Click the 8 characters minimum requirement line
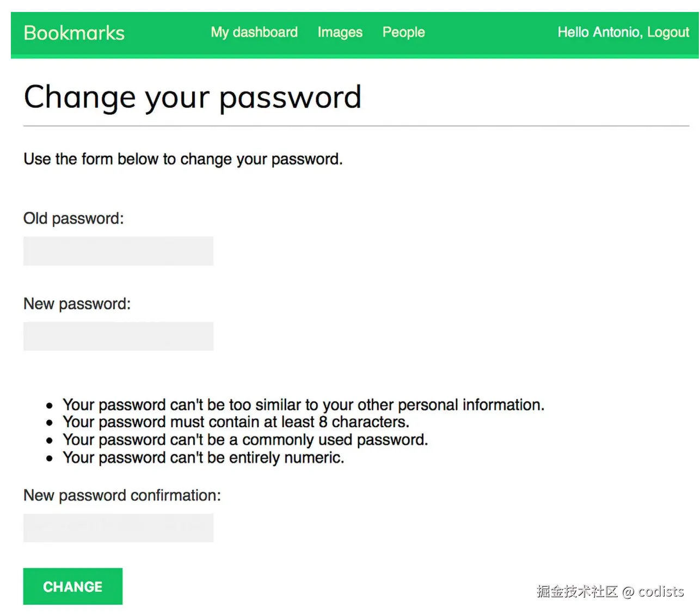Viewport: 700px width, 615px height. [x=236, y=422]
